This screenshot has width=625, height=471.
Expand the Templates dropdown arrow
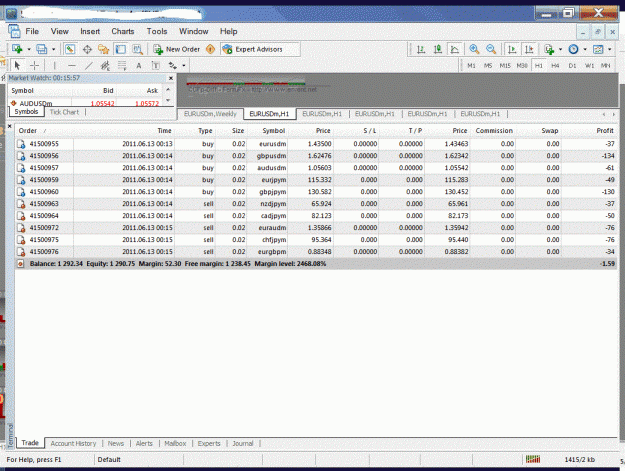click(609, 49)
